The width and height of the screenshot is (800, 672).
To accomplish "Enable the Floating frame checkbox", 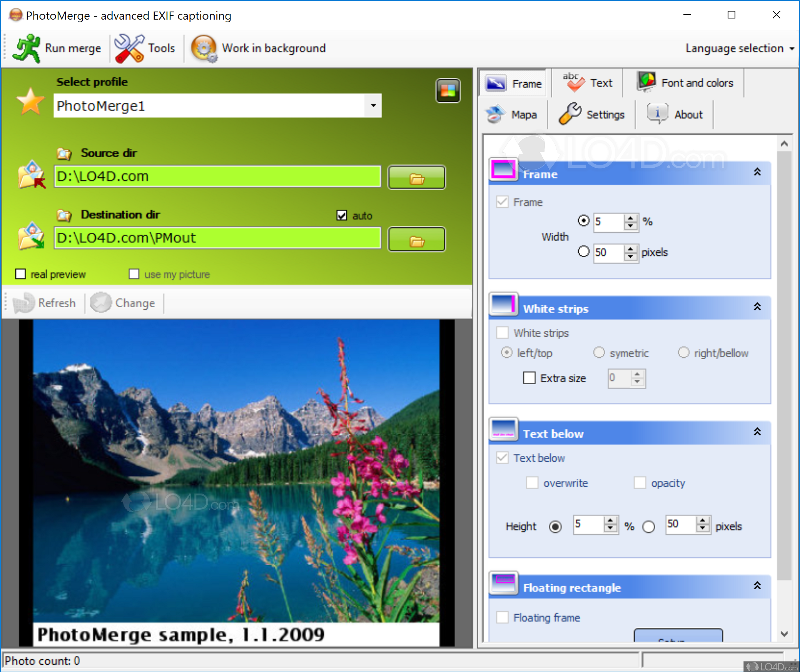I will [502, 617].
